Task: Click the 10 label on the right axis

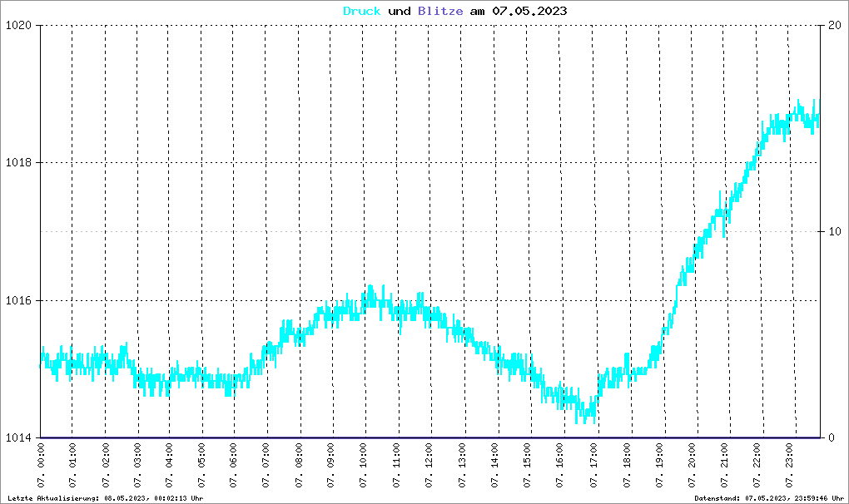Action: [x=832, y=231]
